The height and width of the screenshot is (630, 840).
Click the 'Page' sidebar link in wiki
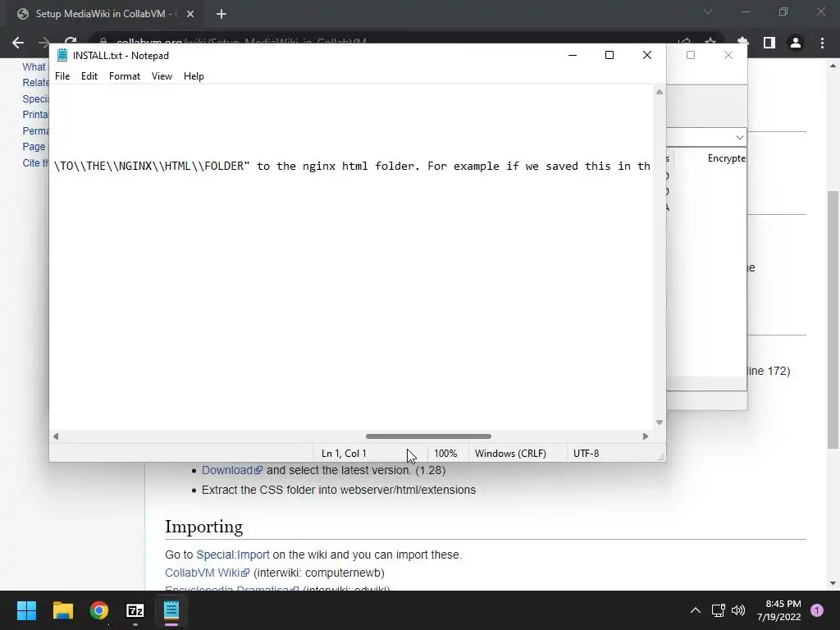[x=34, y=147]
